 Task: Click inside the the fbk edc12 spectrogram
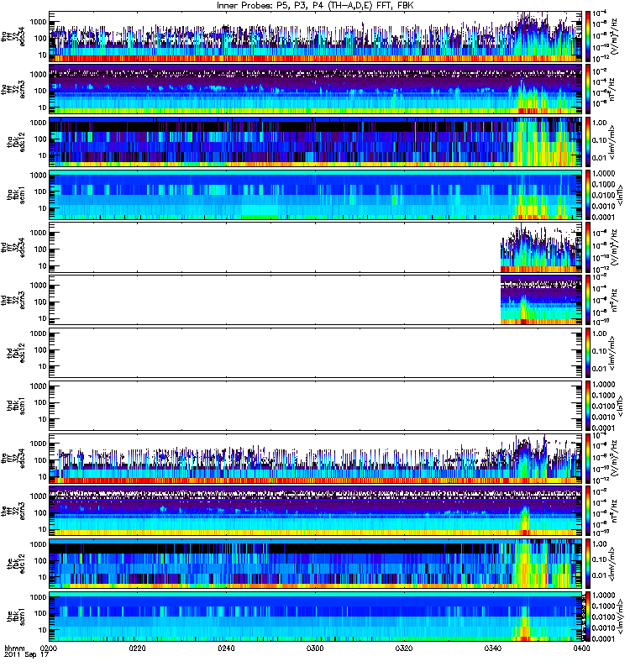pos(316,564)
